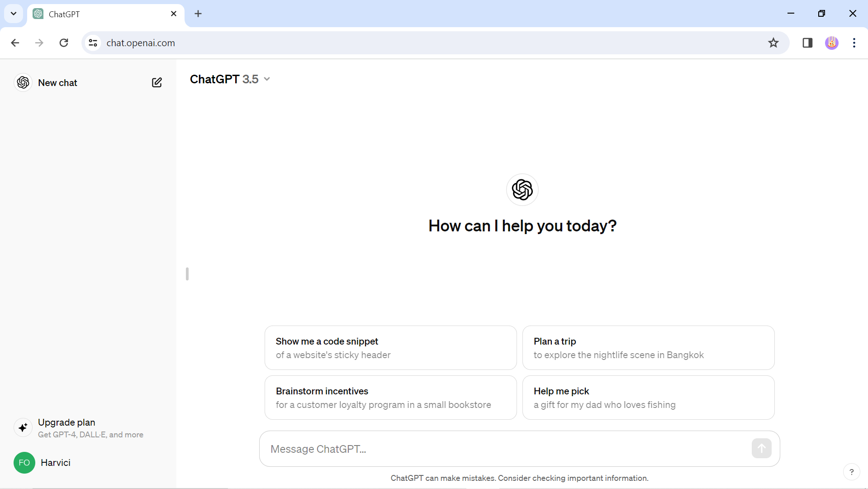View site information icon in address bar
The image size is (868, 489).
[x=93, y=43]
